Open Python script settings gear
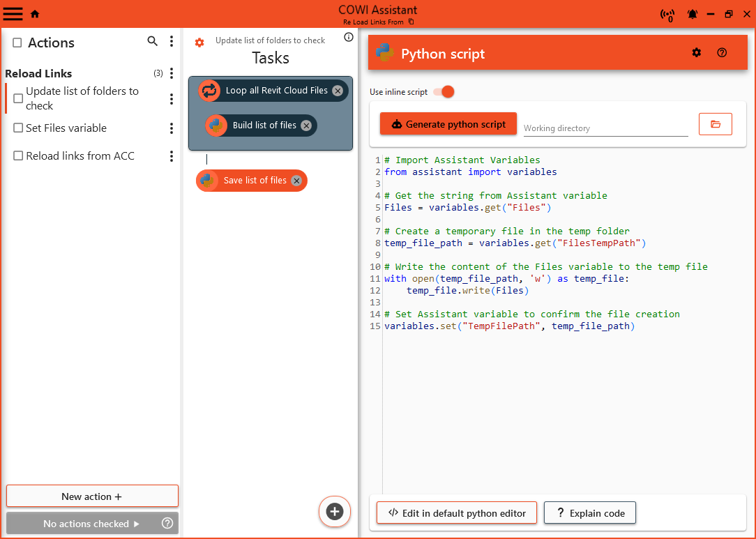This screenshot has height=539, width=756. (696, 52)
